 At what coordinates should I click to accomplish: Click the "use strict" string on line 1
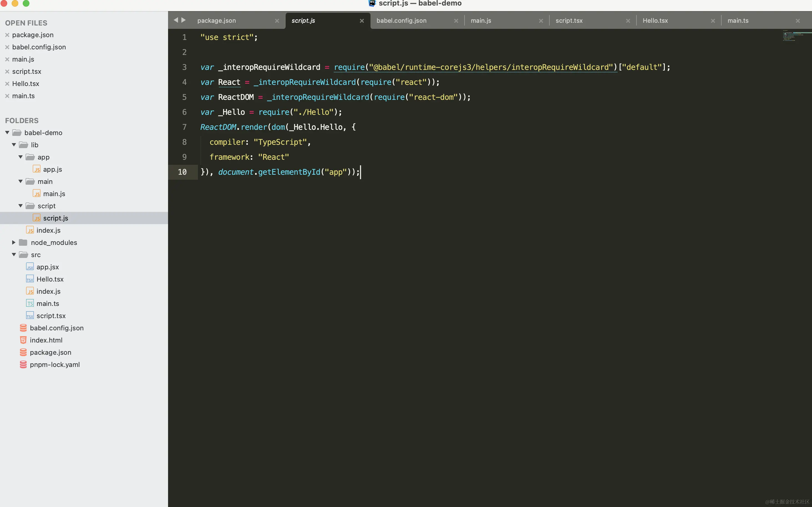coord(227,37)
